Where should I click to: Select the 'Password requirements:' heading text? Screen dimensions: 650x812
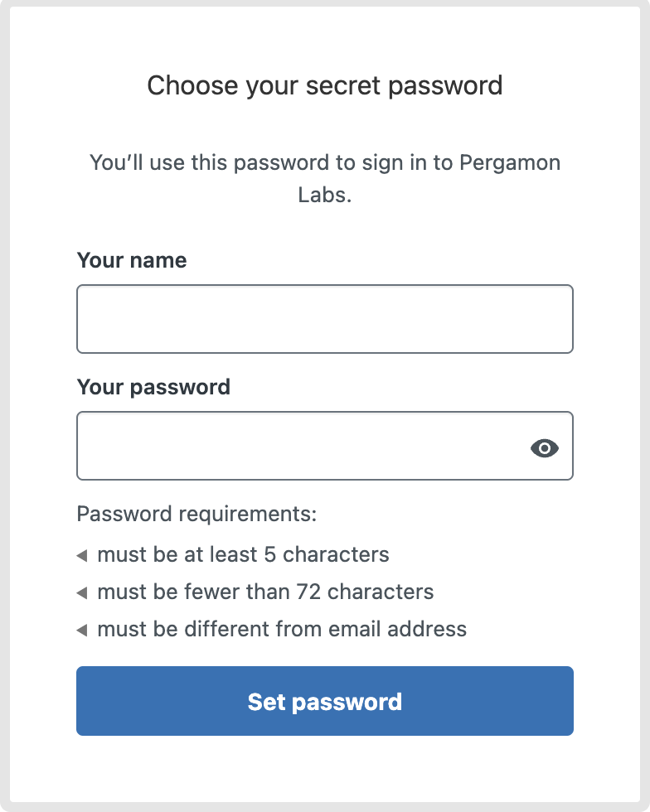click(196, 515)
